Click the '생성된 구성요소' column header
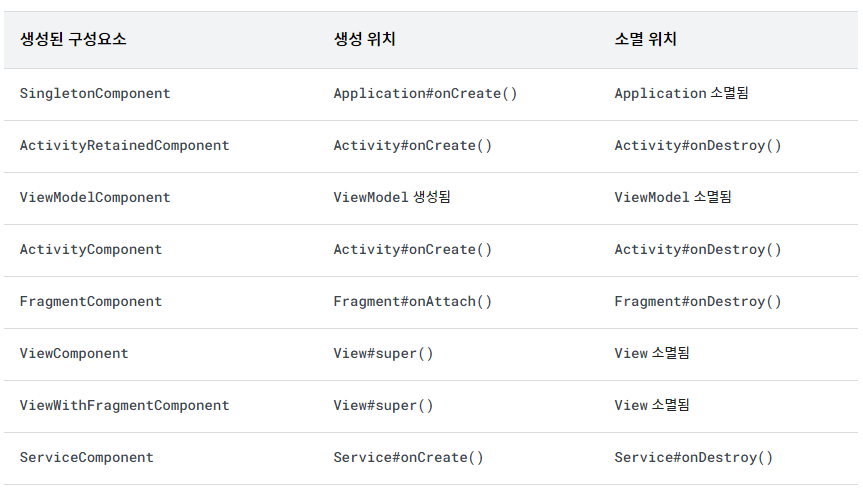Image resolution: width=863 pixels, height=503 pixels. click(x=73, y=39)
